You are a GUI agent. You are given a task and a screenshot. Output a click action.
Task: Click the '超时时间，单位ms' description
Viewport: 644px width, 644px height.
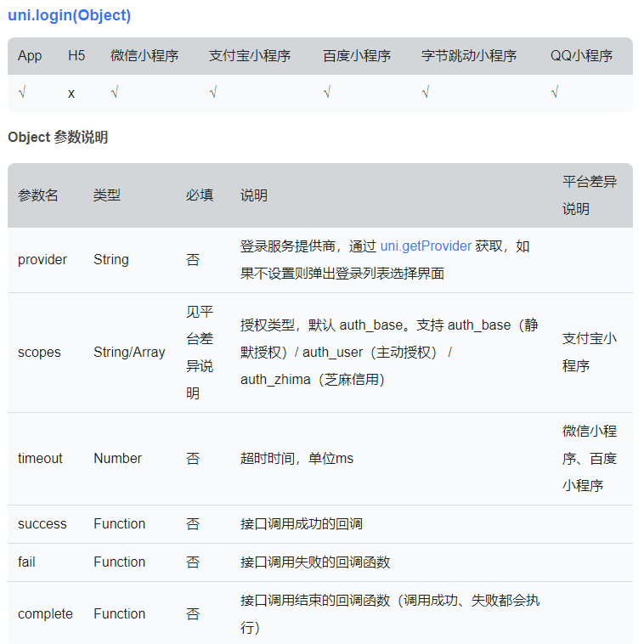click(297, 458)
